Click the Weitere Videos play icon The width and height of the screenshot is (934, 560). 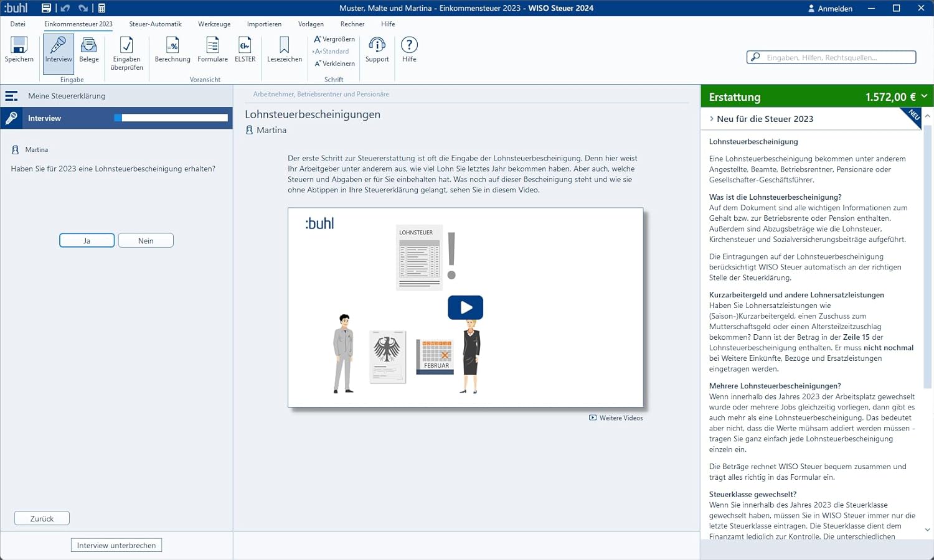(x=593, y=418)
